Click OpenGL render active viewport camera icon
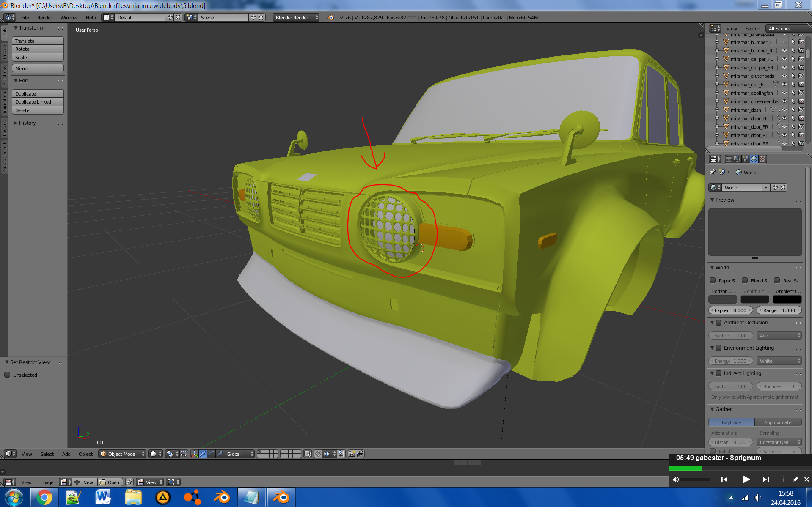Screen dimensions: 812x507 pos(352,454)
